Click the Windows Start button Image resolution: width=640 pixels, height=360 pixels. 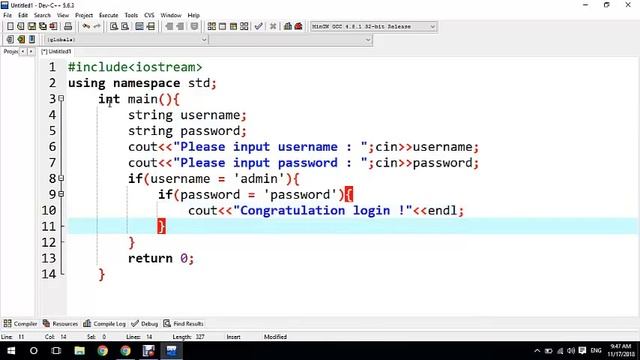pyautogui.click(x=11, y=351)
